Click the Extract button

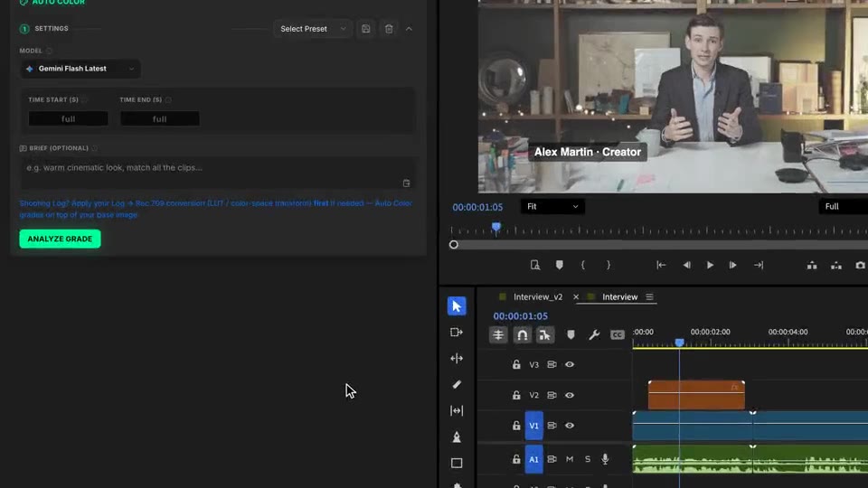(x=835, y=265)
